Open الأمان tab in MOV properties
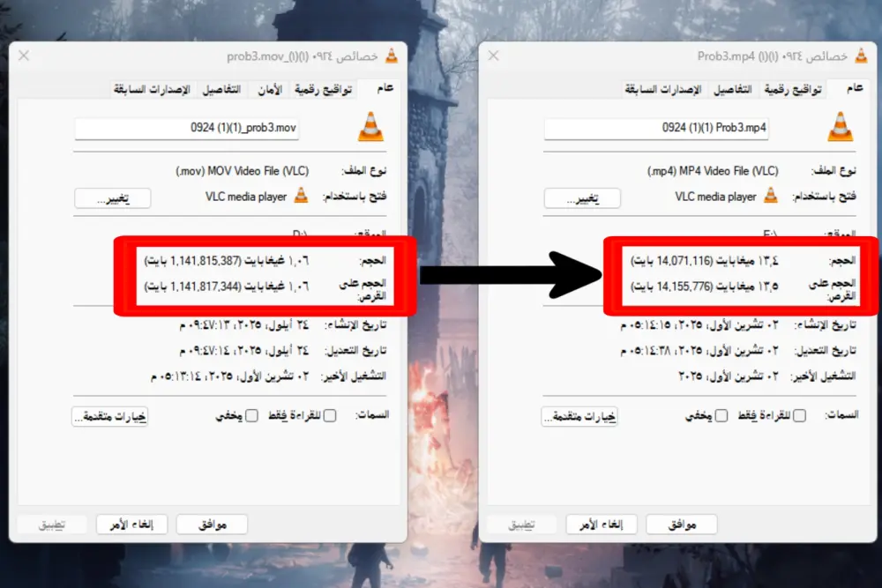This screenshot has width=882, height=588. point(270,89)
